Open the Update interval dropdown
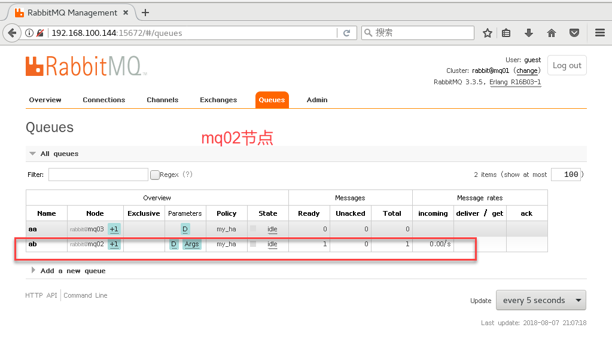This screenshot has height=364, width=612. (541, 300)
